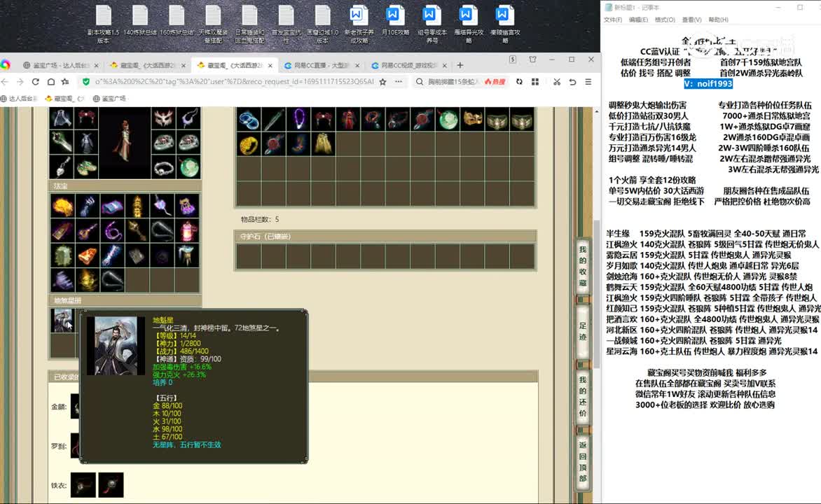Click the character portrait in equipment panel

pyautogui.click(x=125, y=142)
